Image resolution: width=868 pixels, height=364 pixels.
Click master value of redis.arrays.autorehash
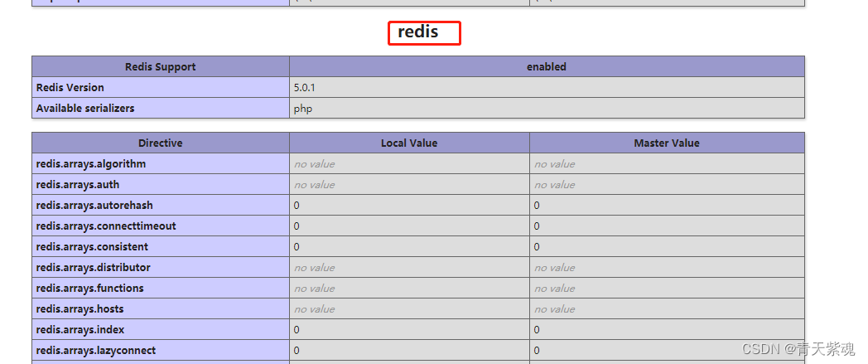(x=537, y=206)
